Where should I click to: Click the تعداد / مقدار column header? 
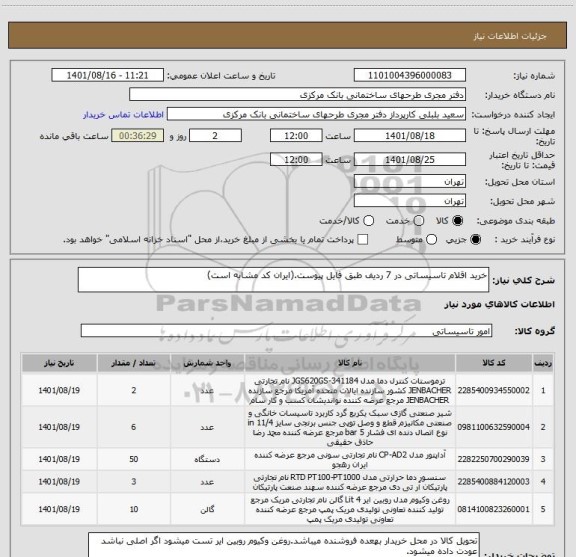coord(134,363)
